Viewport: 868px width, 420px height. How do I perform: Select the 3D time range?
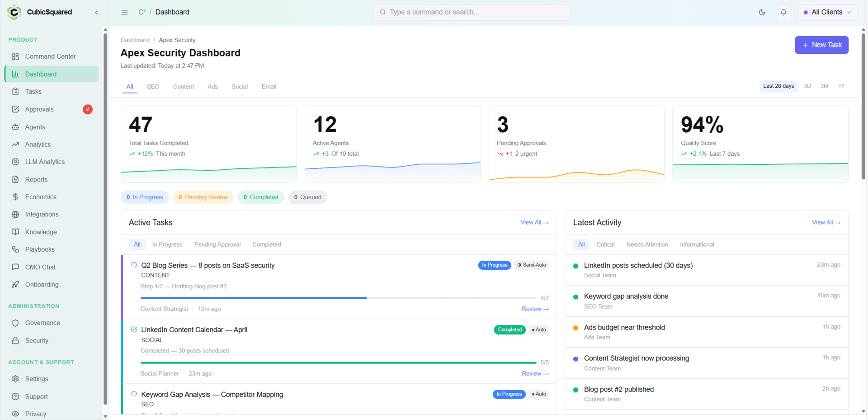[807, 86]
